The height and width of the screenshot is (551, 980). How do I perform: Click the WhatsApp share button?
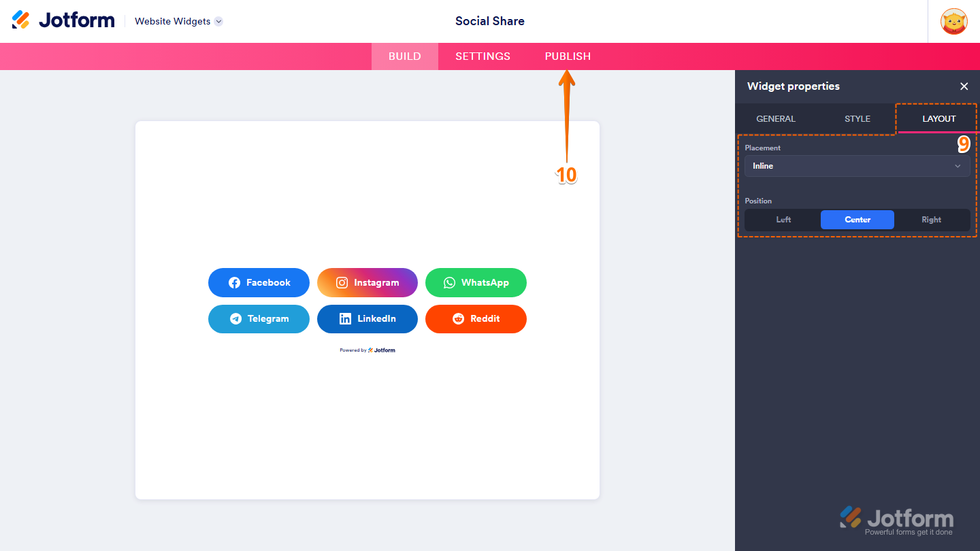(x=476, y=282)
